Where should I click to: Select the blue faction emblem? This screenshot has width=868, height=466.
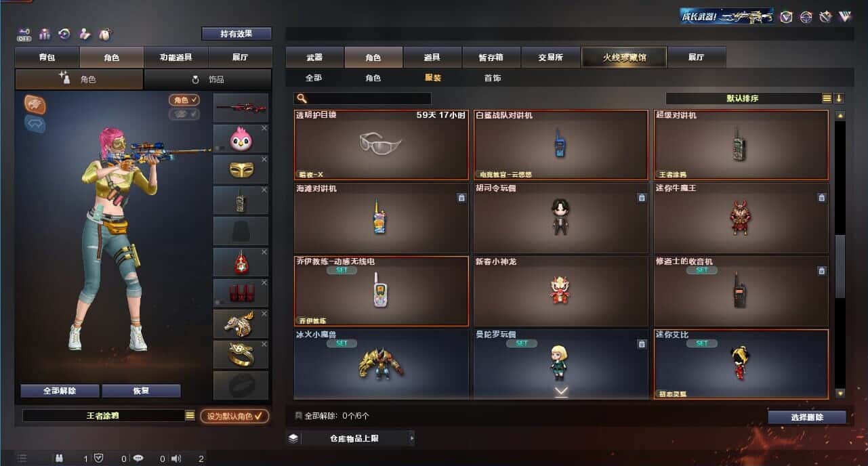(35, 123)
